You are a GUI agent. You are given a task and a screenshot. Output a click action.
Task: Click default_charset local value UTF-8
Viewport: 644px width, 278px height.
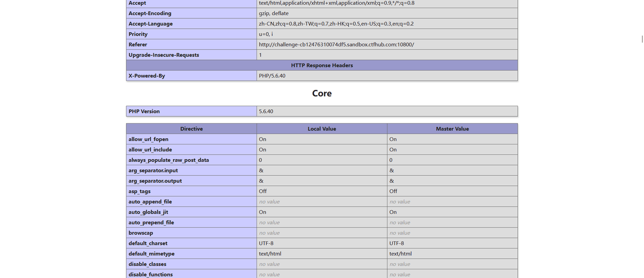tap(266, 243)
